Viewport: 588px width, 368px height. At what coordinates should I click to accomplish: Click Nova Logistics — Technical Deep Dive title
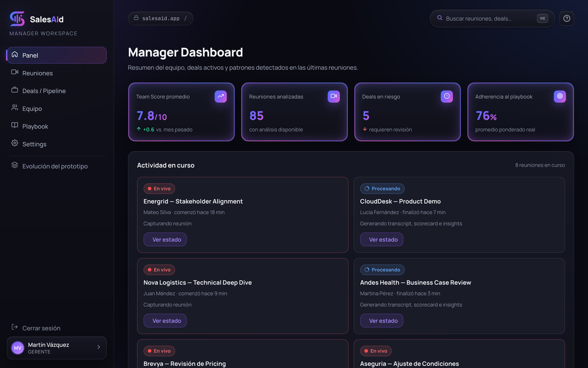pos(197,282)
